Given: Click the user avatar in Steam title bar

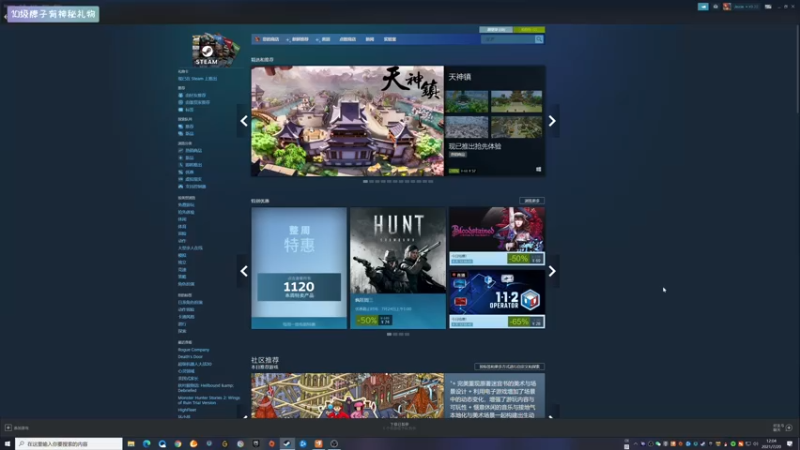Looking at the screenshot, I should click(727, 7).
